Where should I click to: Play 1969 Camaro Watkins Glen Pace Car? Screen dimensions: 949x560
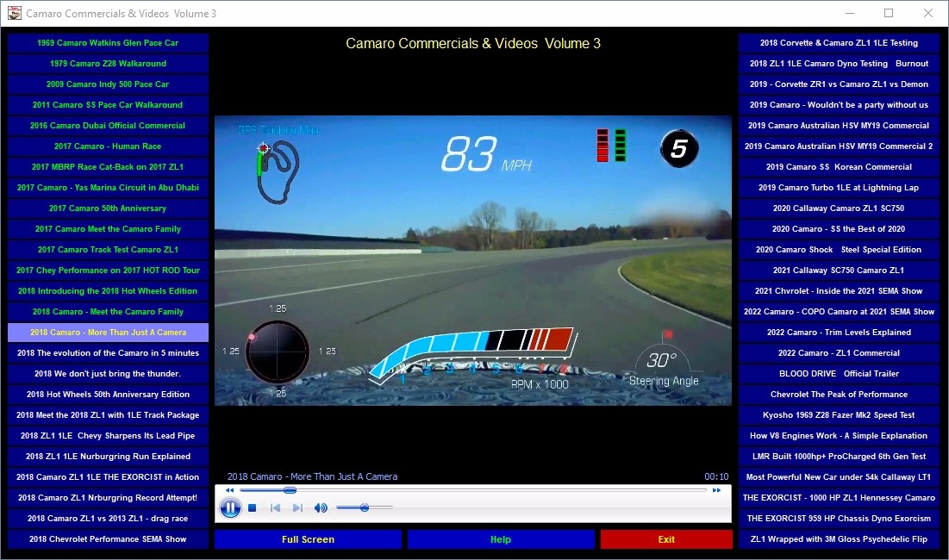tap(108, 43)
